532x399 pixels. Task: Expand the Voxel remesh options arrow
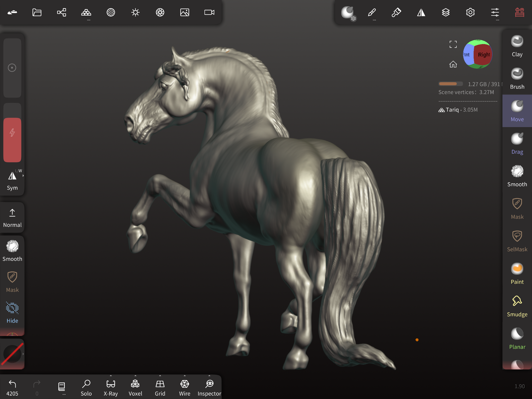135,376
